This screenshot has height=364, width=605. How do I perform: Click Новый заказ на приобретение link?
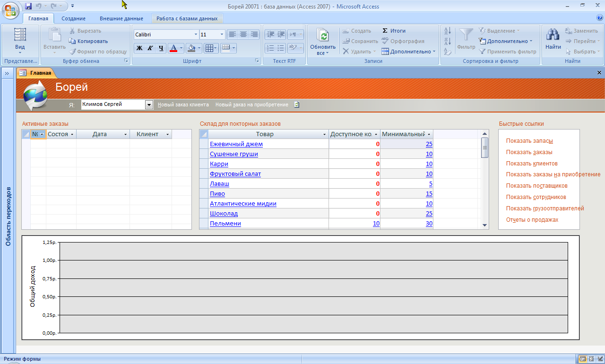coord(252,104)
